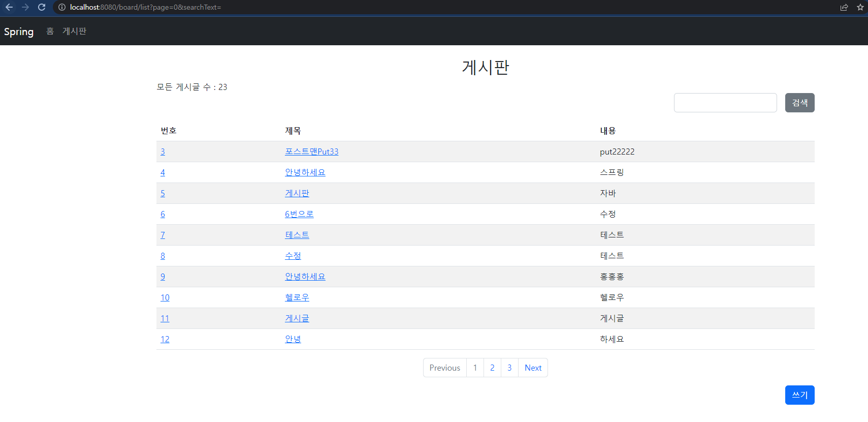868x422 pixels.
Task: Click the 쓰기 write button
Action: click(x=800, y=395)
